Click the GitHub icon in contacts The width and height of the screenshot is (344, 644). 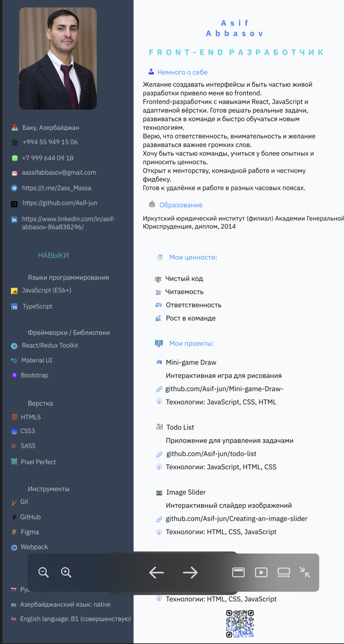[14, 204]
